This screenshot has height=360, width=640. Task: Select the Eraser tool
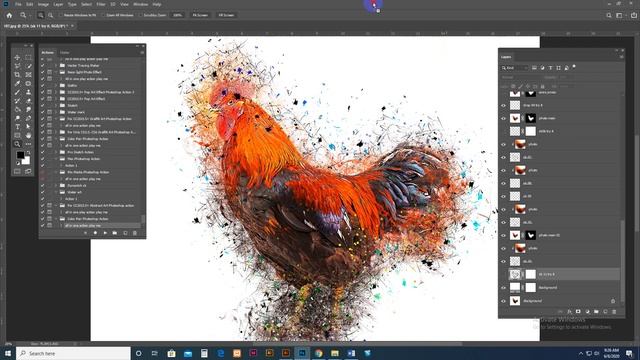28,101
